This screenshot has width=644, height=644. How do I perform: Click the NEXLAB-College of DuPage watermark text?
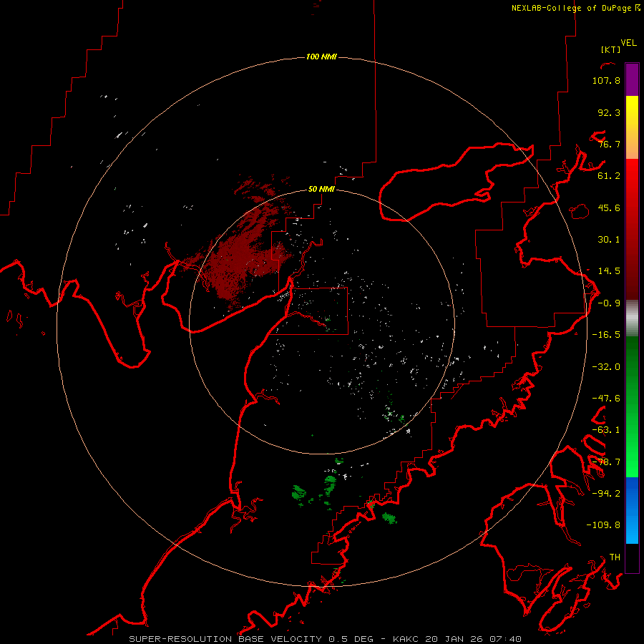576,8
